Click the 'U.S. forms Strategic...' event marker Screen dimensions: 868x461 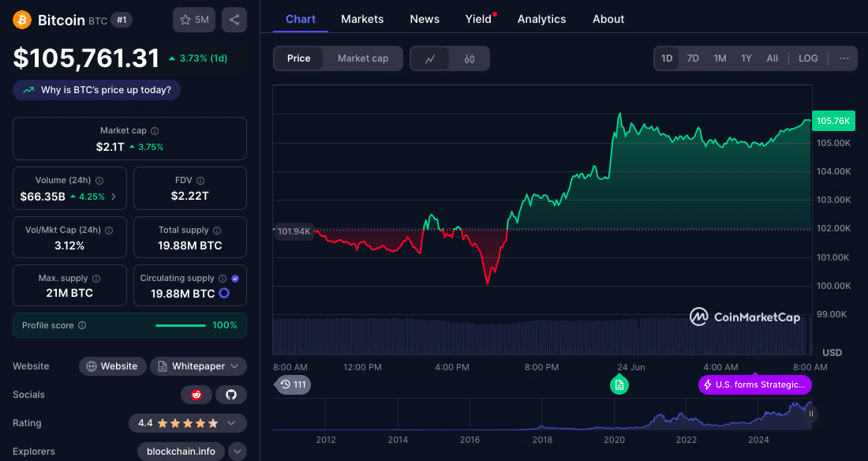point(754,384)
